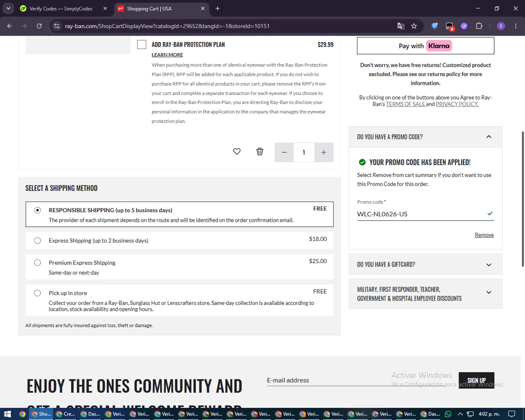Image resolution: width=525 pixels, height=420 pixels.
Task: Open the Terms of Sale link
Action: (406, 104)
